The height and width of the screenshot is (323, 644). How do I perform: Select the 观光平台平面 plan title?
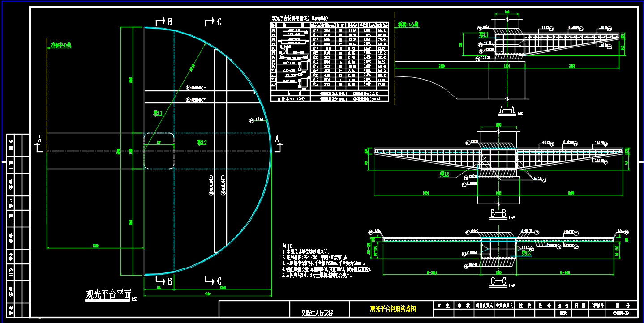[108, 294]
